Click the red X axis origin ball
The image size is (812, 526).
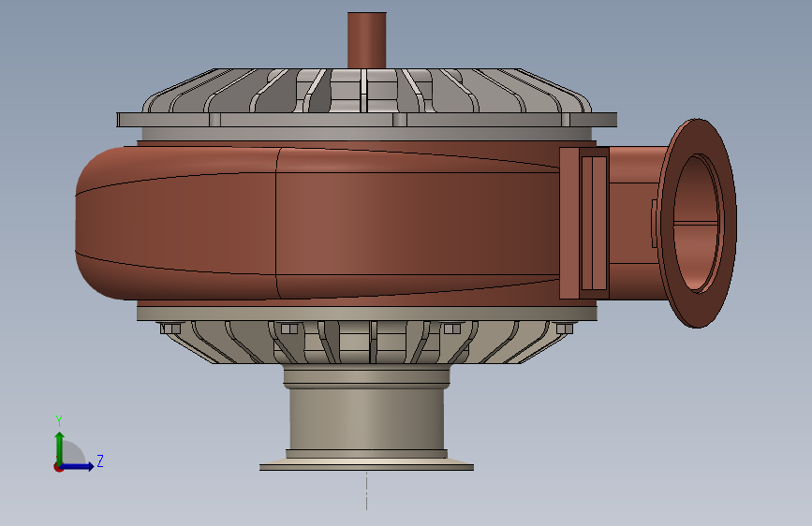58,467
